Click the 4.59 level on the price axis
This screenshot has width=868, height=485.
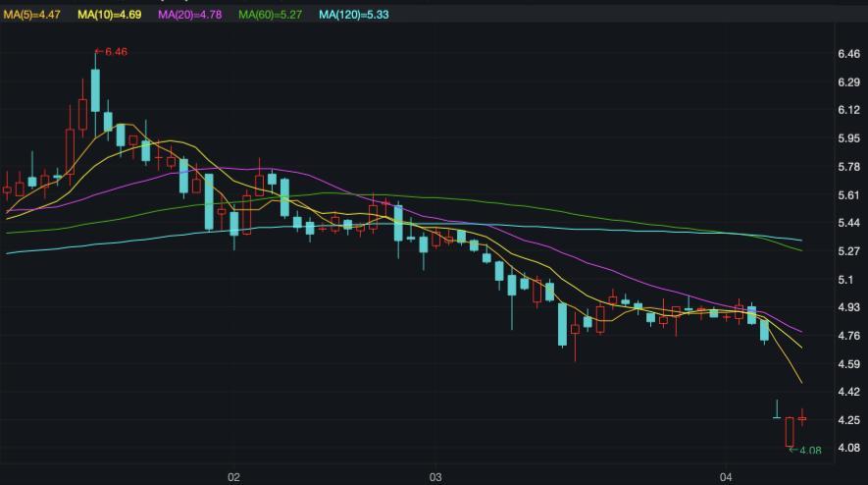[x=848, y=364]
